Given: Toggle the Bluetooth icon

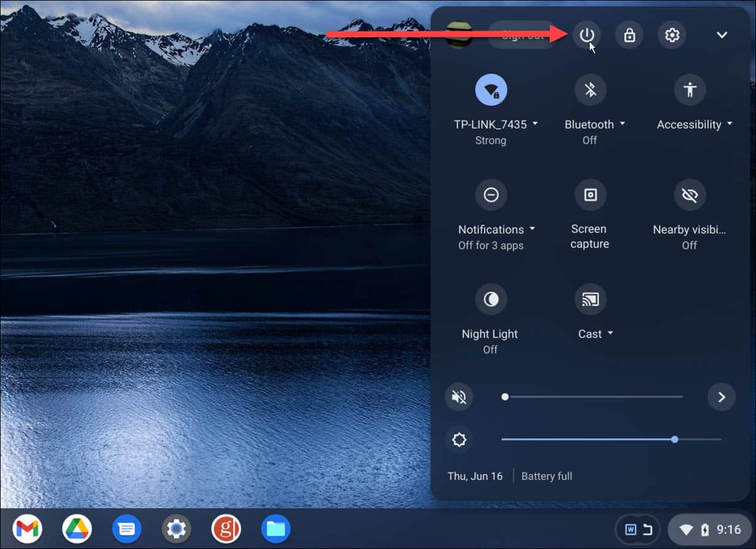Looking at the screenshot, I should [x=590, y=90].
